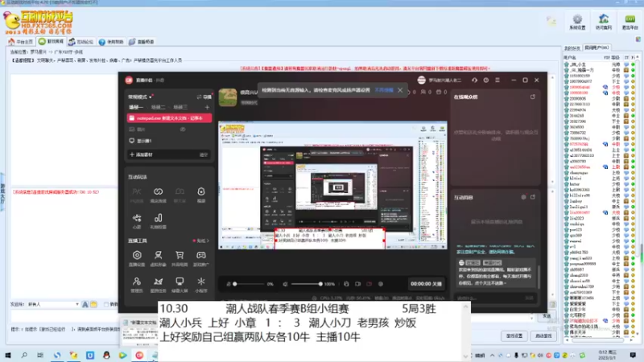Click the game thumbnail beside stream title

228,97
